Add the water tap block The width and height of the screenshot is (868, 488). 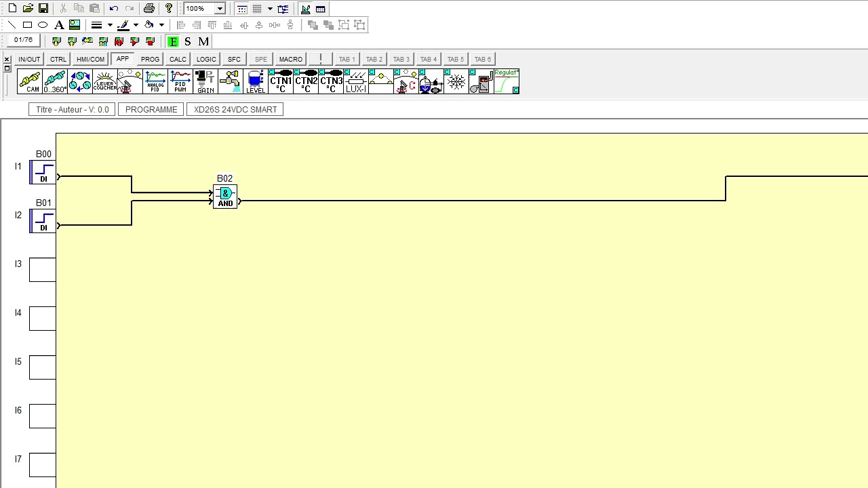[231, 81]
